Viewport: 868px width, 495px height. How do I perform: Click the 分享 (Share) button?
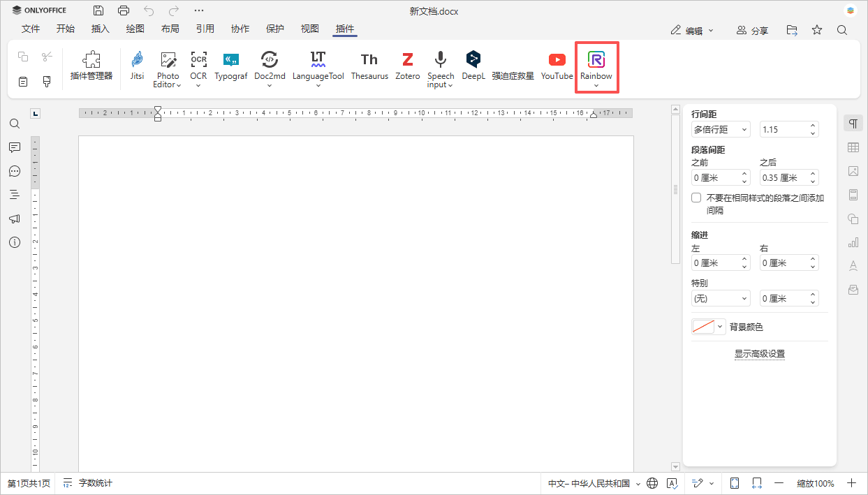pyautogui.click(x=752, y=31)
